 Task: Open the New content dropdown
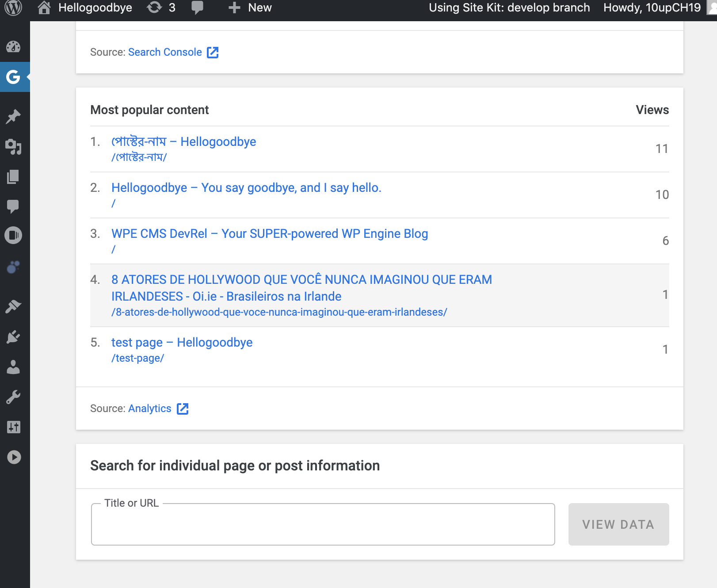(x=250, y=8)
